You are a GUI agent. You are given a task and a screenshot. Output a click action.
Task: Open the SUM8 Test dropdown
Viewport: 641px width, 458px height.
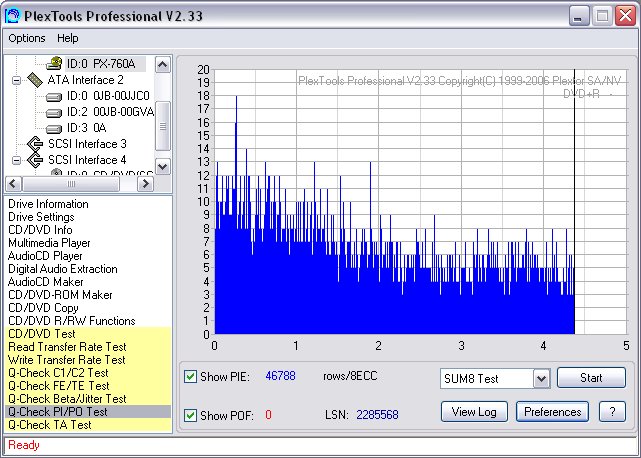point(542,379)
